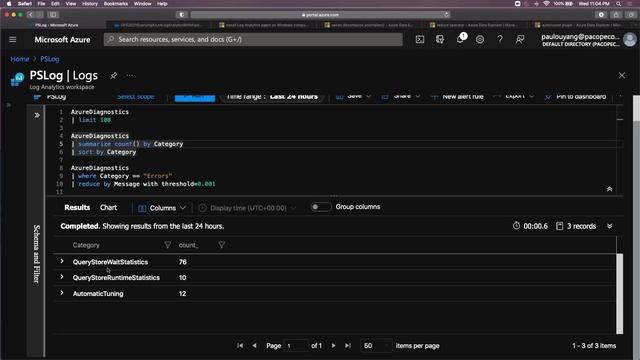640x360 pixels.
Task: Open the notifications bell
Action: click(x=460, y=39)
